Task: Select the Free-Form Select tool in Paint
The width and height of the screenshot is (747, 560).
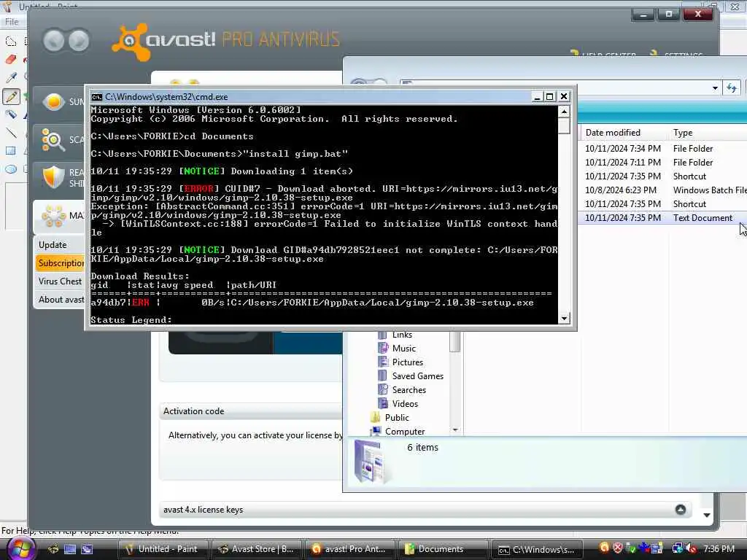Action: (x=10, y=42)
